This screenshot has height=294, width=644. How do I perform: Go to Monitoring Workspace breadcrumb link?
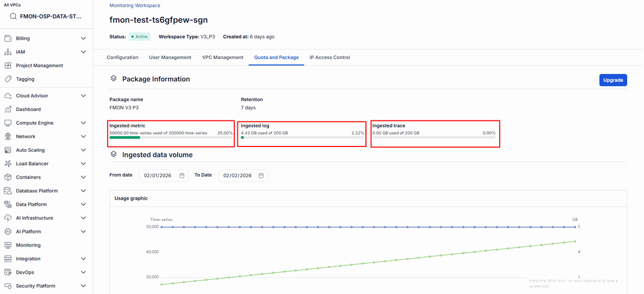click(135, 5)
